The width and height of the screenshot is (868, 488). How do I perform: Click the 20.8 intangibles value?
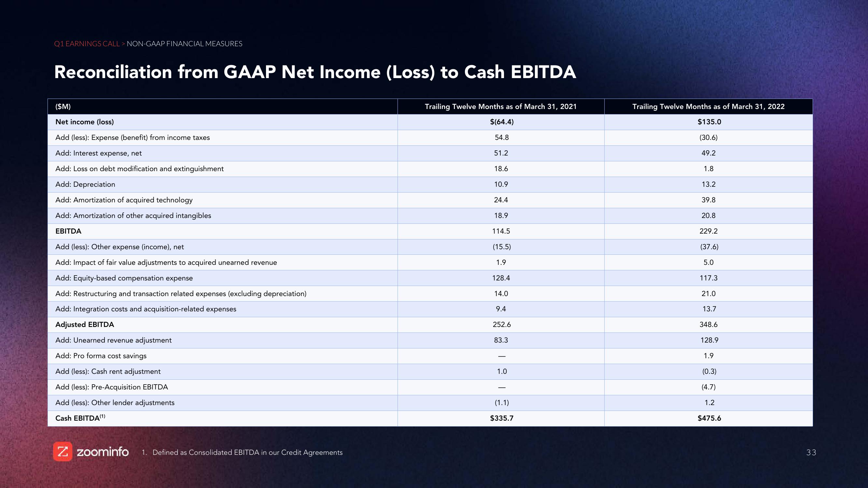708,216
